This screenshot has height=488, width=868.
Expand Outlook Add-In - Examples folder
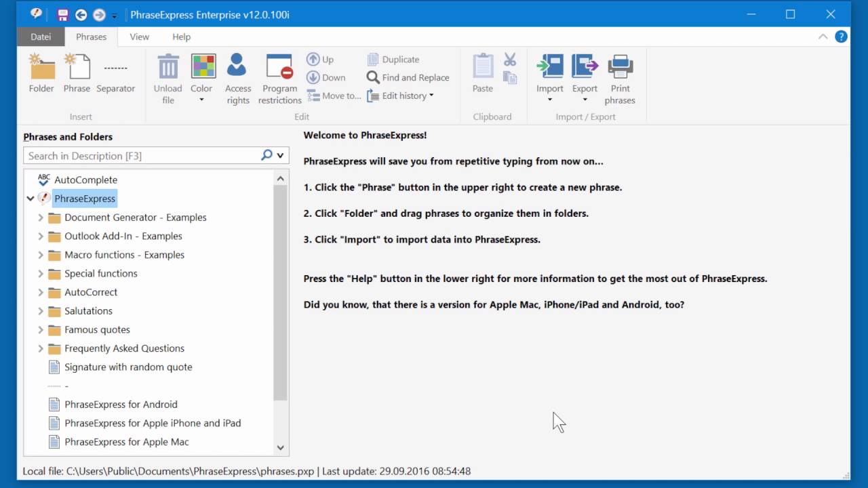40,237
